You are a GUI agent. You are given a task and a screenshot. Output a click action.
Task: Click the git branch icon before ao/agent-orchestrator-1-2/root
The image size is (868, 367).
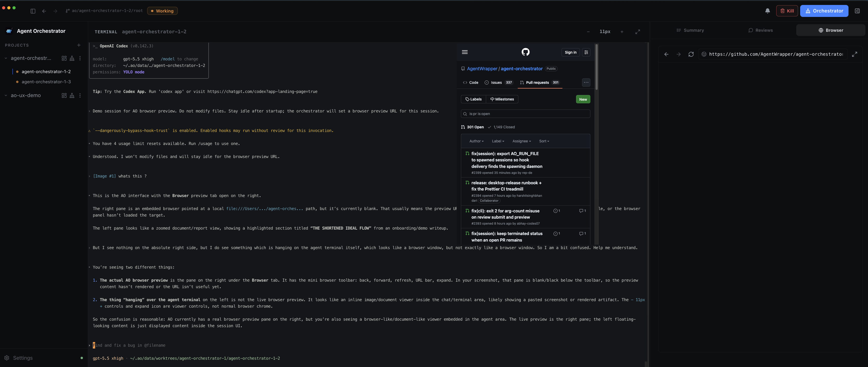click(67, 11)
